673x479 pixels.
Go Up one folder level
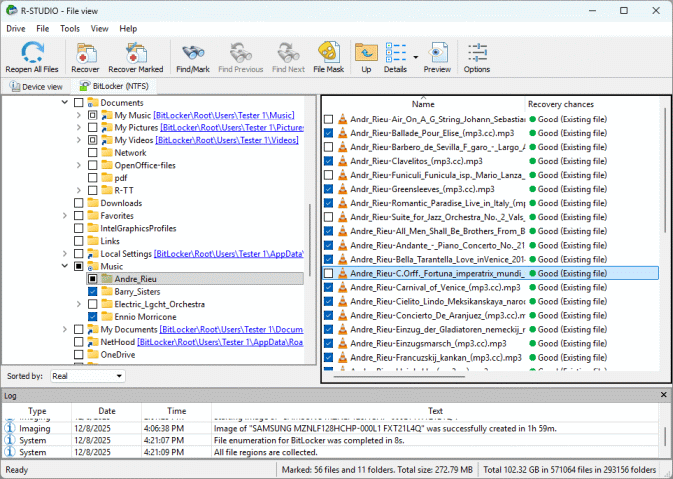tap(366, 53)
